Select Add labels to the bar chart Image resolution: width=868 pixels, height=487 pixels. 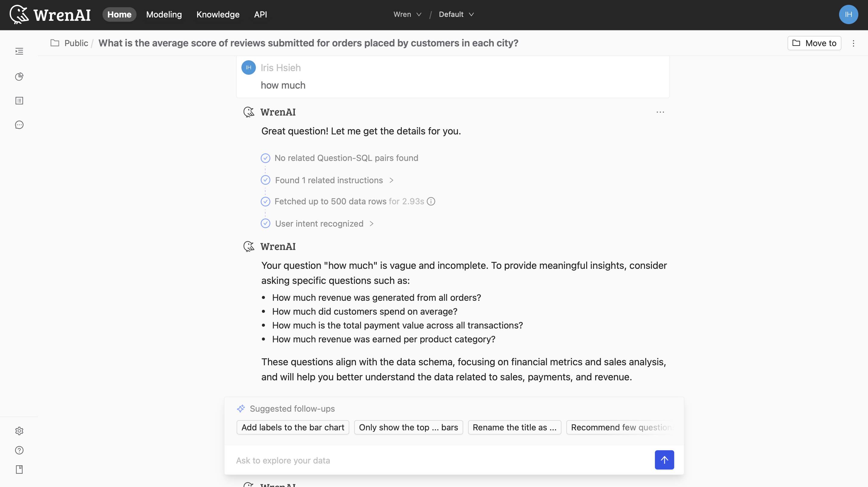pos(292,427)
